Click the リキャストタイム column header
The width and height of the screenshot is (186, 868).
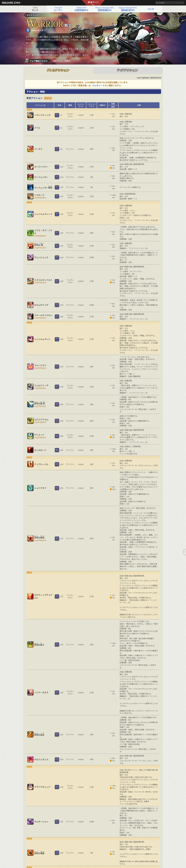[x=92, y=105]
